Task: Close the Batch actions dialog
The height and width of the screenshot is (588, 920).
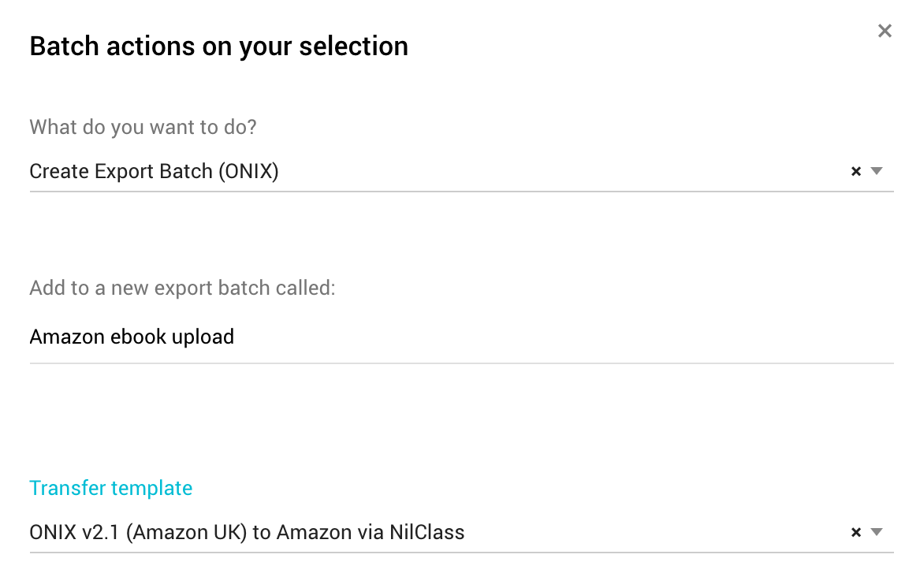Action: (x=885, y=31)
